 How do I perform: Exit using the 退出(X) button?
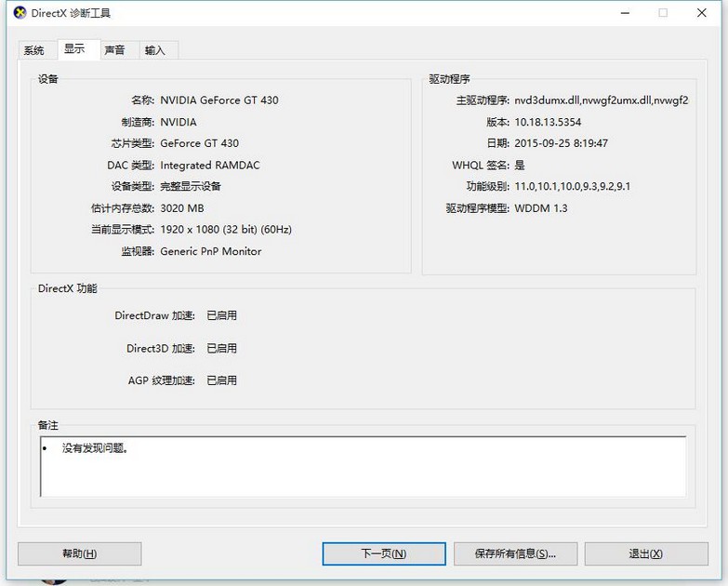tap(645, 553)
